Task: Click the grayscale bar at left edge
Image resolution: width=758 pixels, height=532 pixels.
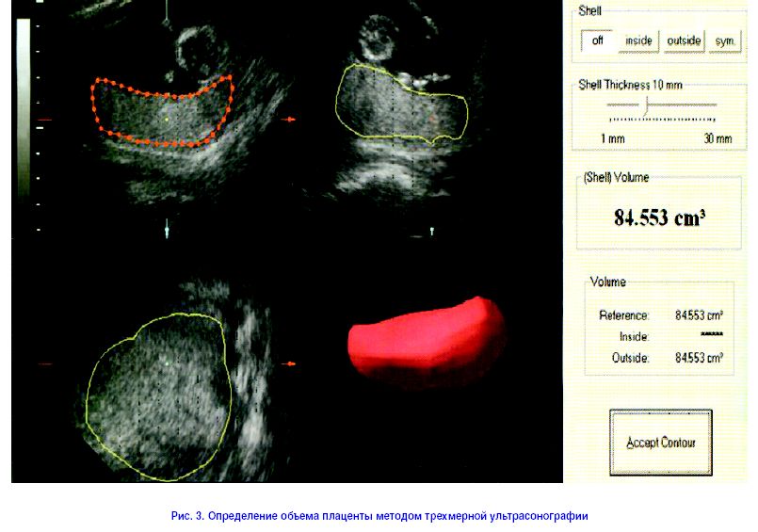Action: point(24,122)
